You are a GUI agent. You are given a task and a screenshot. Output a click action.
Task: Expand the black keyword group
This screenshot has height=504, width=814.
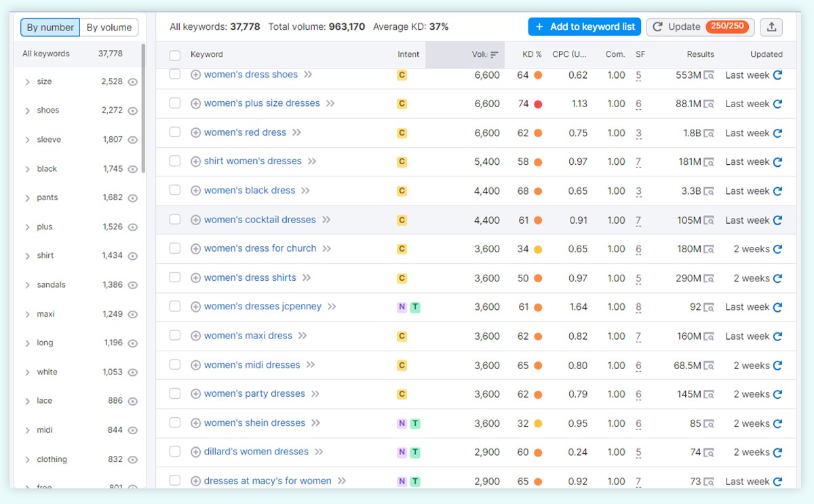tap(27, 169)
